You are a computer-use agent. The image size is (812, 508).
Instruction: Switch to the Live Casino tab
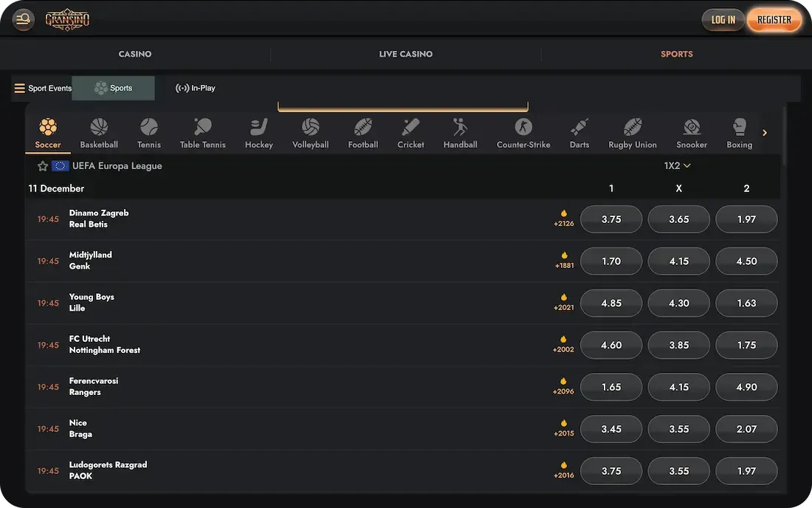click(x=405, y=54)
